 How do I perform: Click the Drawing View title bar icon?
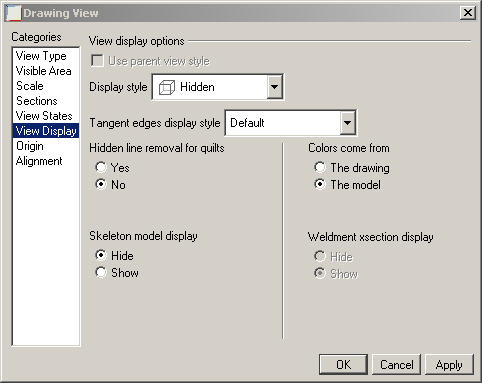[x=14, y=13]
